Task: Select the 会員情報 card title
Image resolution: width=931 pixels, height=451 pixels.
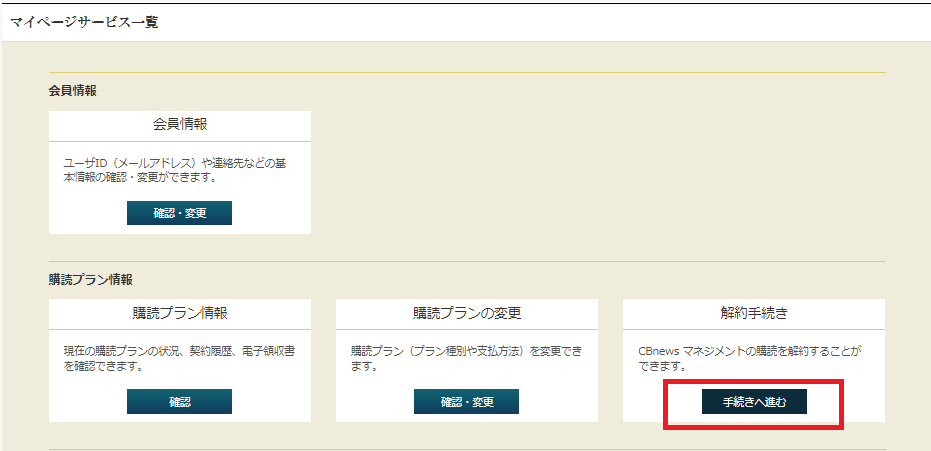Action: 180,125
